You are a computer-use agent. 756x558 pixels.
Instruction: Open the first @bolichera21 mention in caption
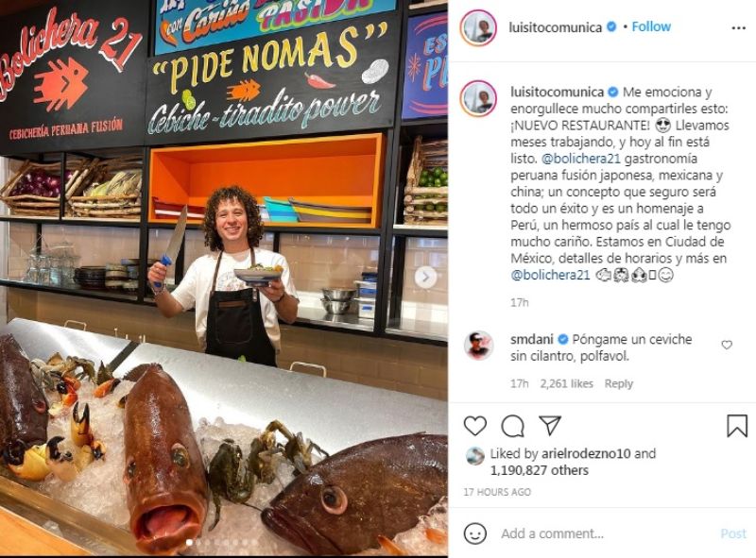pos(581,159)
